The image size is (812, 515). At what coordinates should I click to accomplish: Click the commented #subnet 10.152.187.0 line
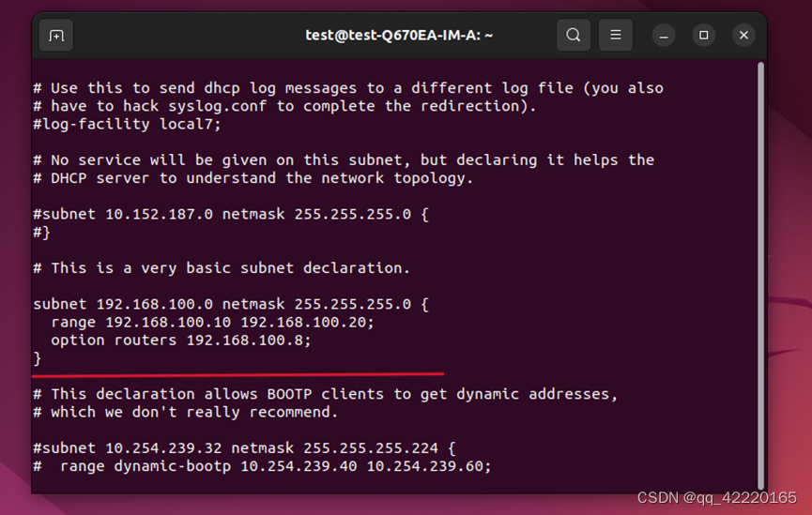[x=231, y=214]
